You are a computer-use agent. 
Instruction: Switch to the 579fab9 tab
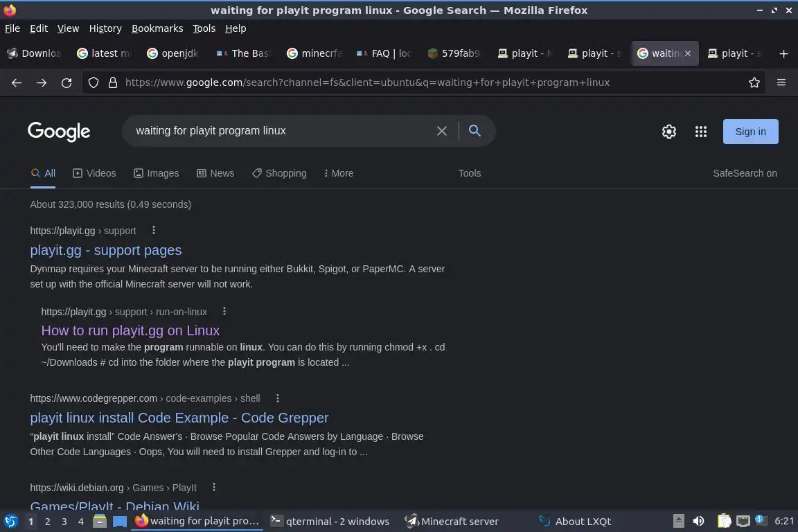pyautogui.click(x=454, y=53)
